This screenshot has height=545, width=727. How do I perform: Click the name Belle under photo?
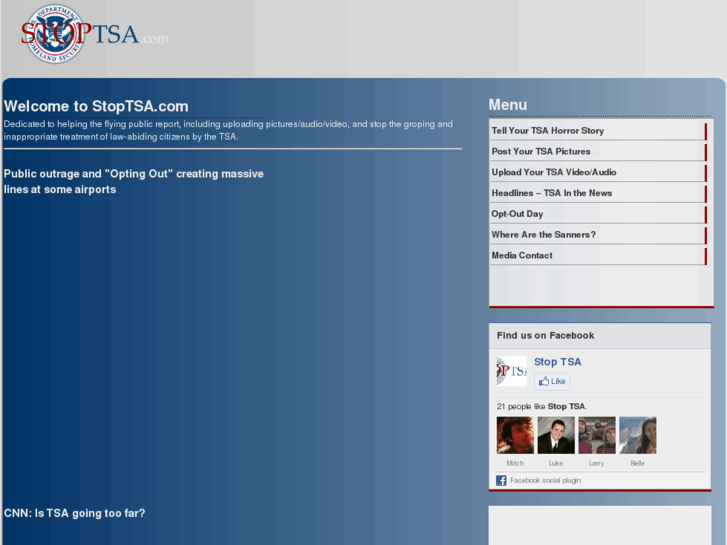point(638,463)
